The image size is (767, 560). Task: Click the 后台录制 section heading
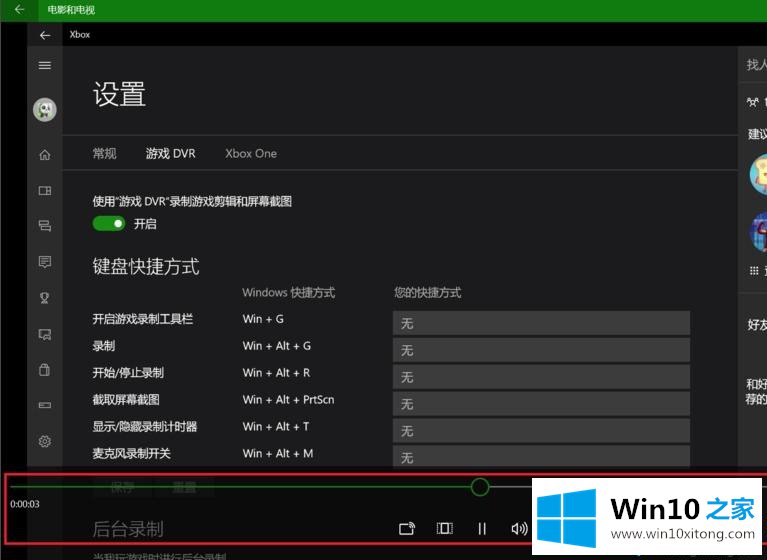128,529
